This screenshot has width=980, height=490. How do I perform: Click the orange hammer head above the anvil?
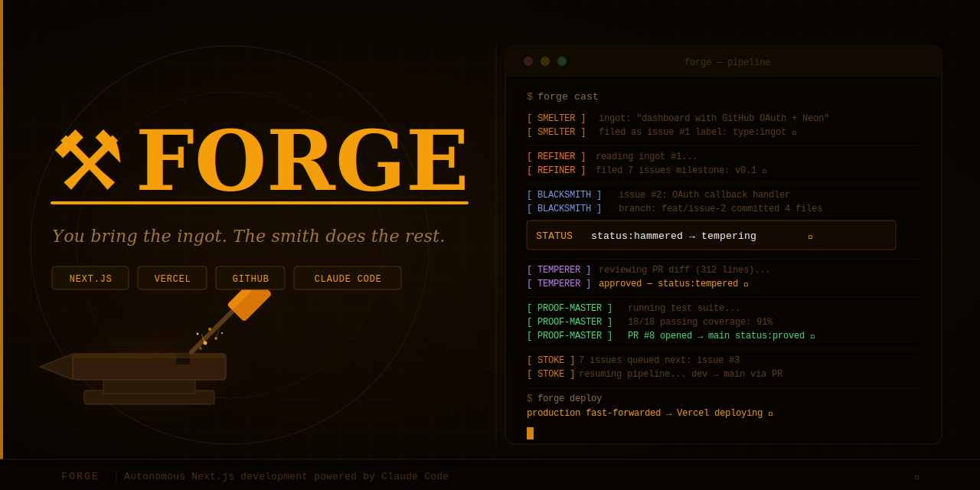point(250,304)
